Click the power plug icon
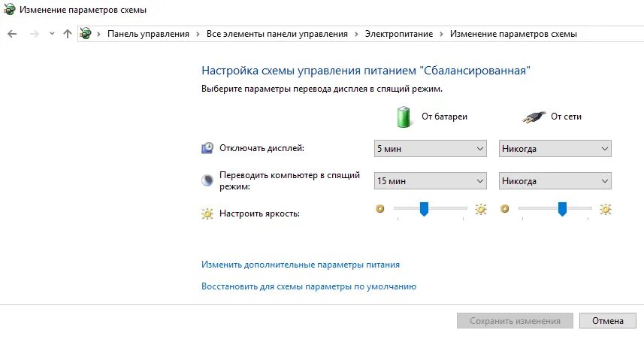Viewport: 644px width, 339px height. tap(534, 117)
